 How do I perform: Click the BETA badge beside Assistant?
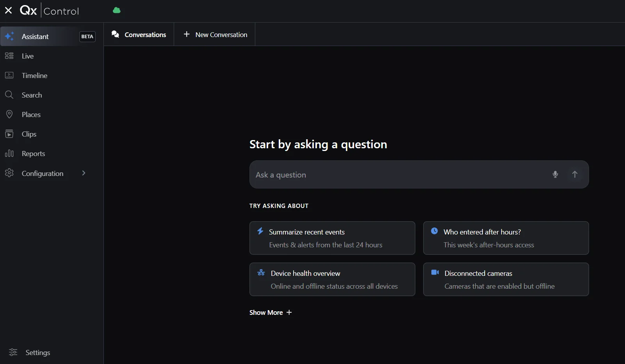[x=87, y=36]
